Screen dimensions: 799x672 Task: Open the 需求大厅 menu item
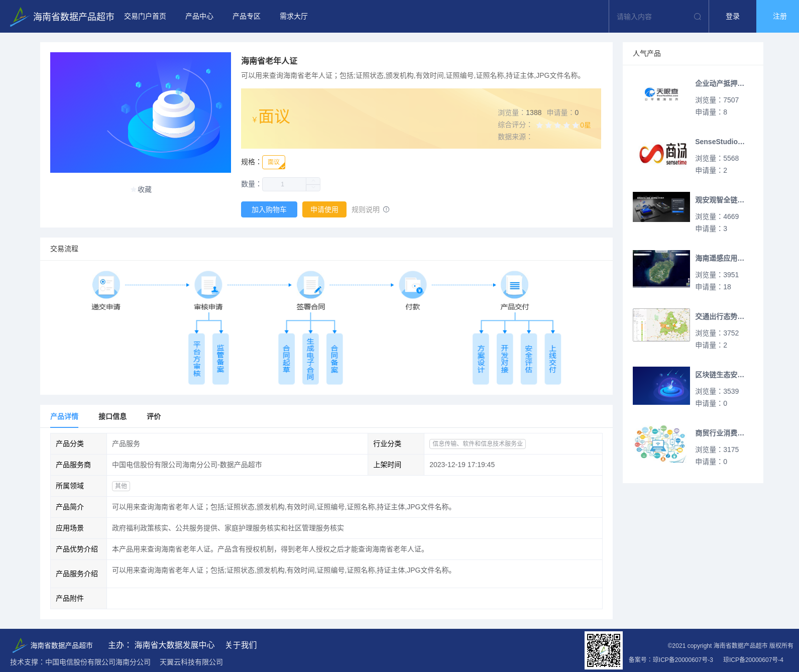[294, 17]
